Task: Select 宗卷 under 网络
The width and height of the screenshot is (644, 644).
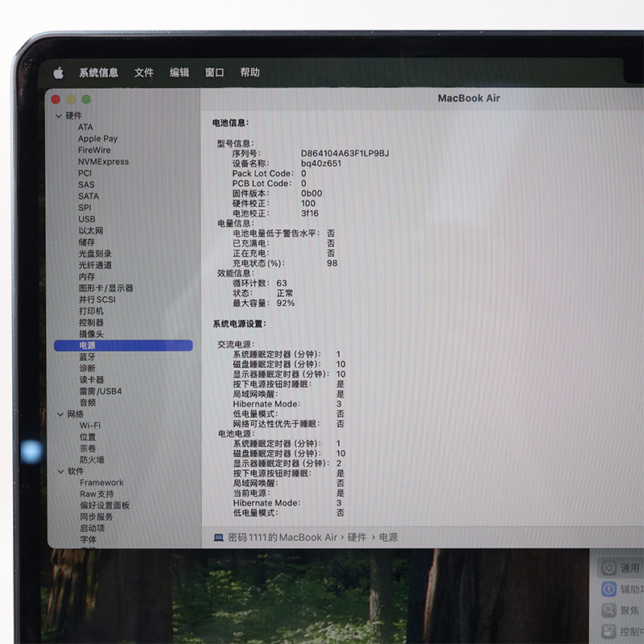Action: (x=88, y=448)
